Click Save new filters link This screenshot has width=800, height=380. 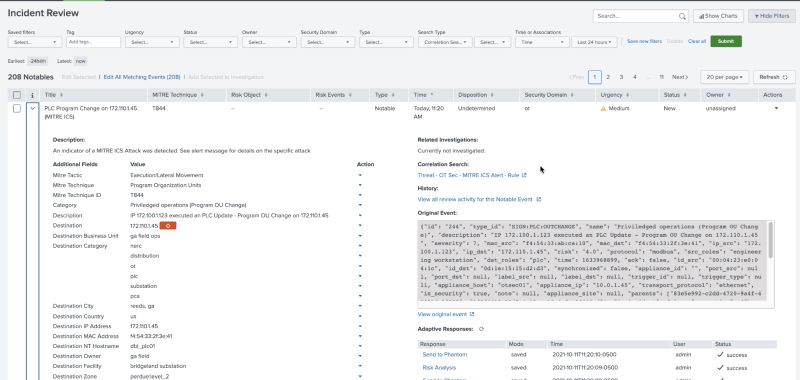coord(644,41)
